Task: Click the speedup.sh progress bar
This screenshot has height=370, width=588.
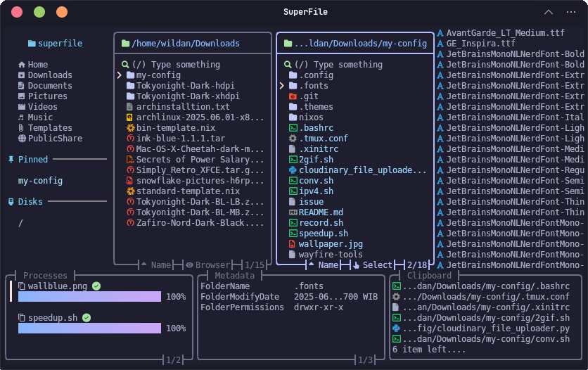Action: point(89,328)
